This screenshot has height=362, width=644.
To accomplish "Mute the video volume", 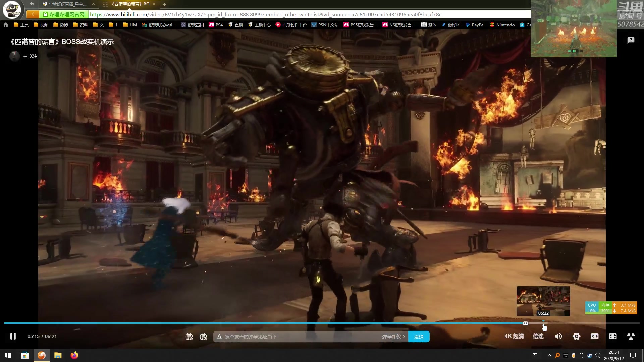I will [x=558, y=336].
